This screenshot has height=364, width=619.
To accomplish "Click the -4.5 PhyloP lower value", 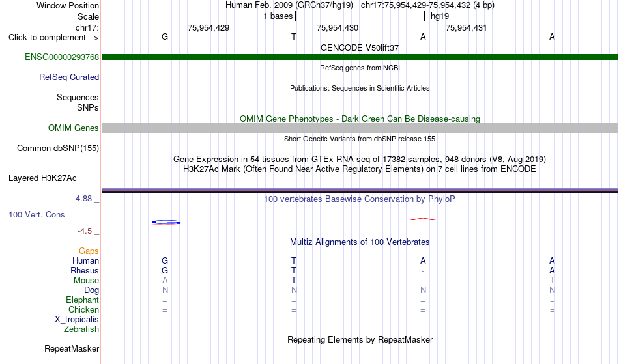I will (x=85, y=231).
